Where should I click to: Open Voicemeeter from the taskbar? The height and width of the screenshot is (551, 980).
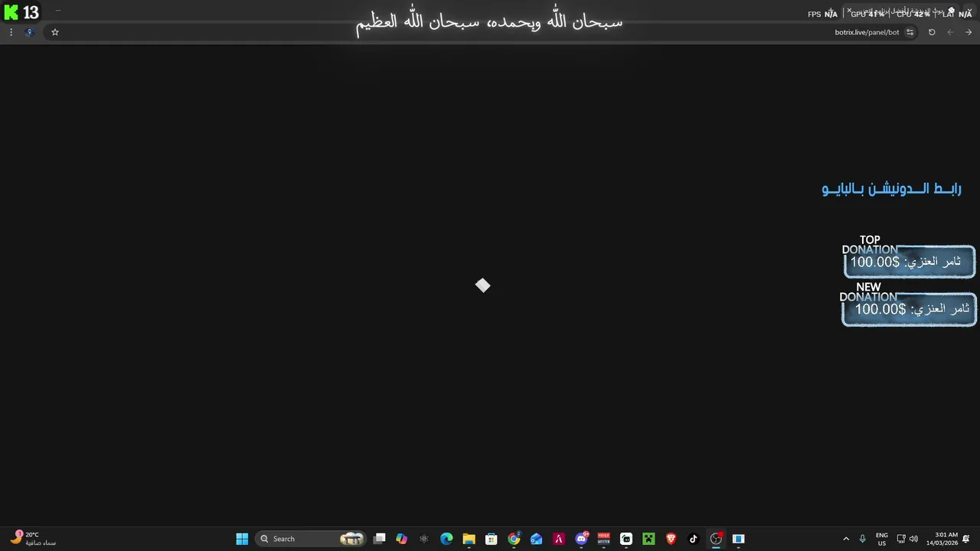point(603,539)
